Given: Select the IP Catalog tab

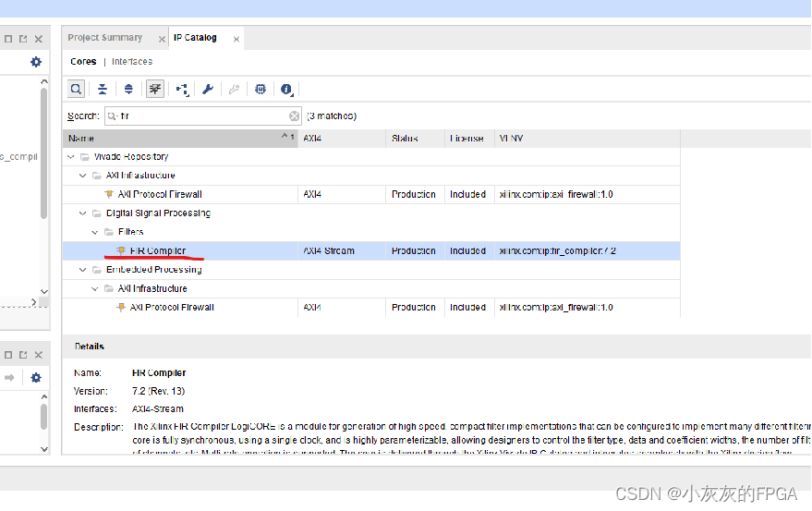Looking at the screenshot, I should pos(195,38).
